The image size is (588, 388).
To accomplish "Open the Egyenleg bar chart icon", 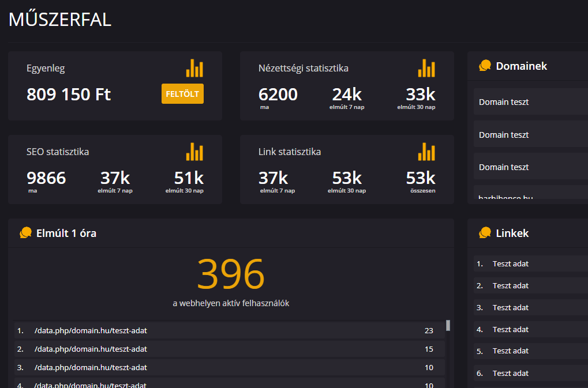I will [x=194, y=68].
